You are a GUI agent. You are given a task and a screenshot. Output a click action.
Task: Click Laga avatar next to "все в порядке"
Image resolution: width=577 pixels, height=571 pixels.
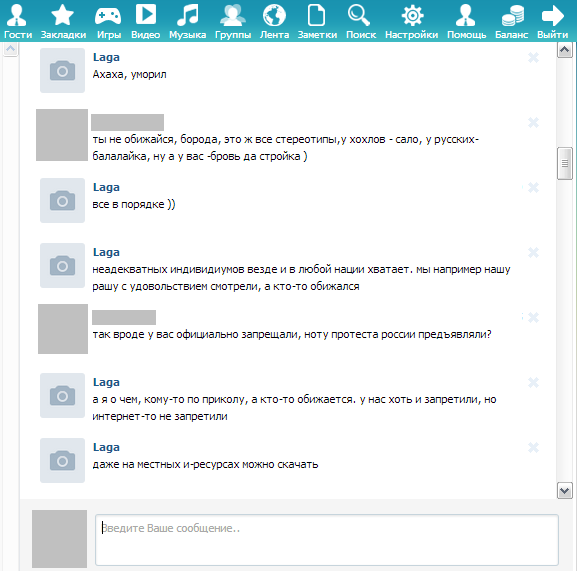pos(62,201)
